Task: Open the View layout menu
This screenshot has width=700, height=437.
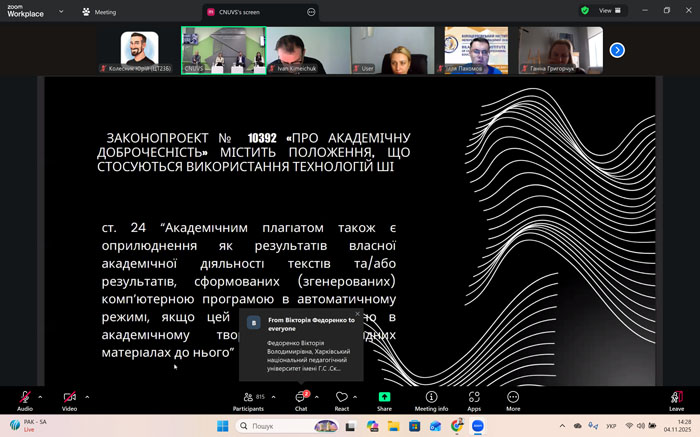Action: pyautogui.click(x=609, y=11)
